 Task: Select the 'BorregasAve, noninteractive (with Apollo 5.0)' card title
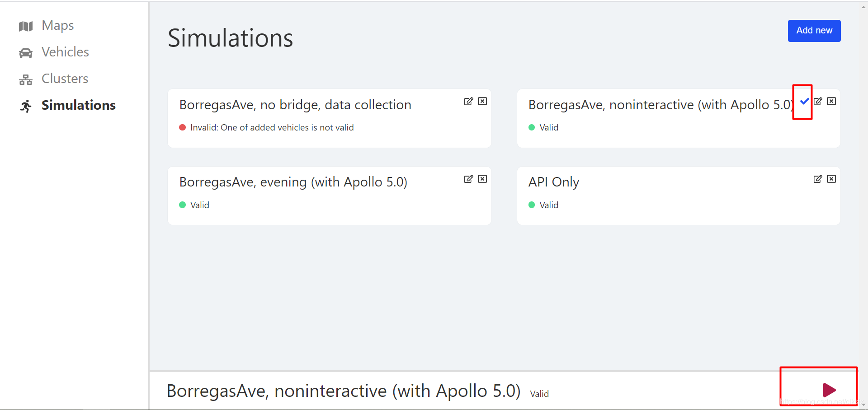[x=661, y=105]
